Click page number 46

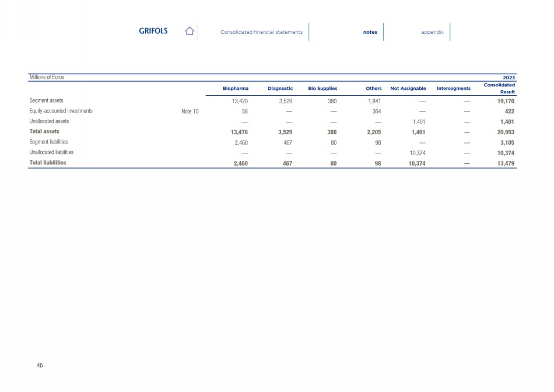point(40,365)
